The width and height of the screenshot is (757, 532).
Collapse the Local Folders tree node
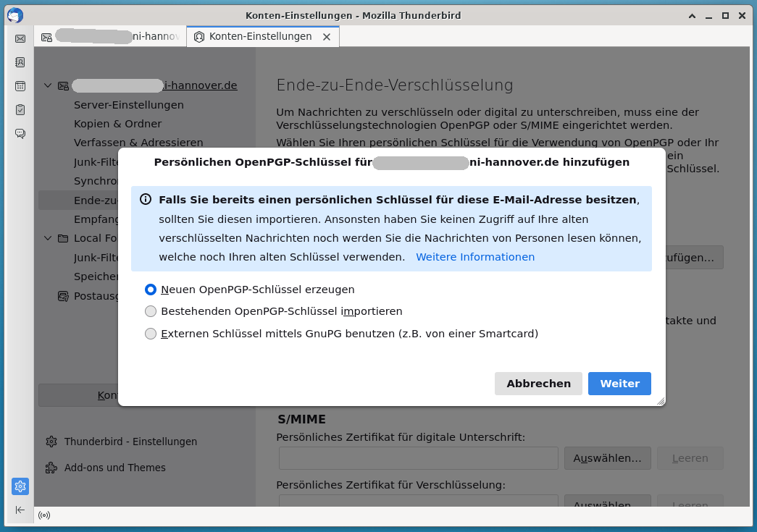[47, 238]
